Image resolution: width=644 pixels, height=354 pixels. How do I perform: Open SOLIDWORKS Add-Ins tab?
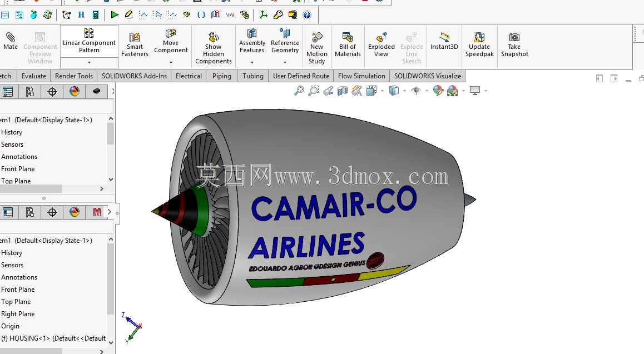[134, 76]
